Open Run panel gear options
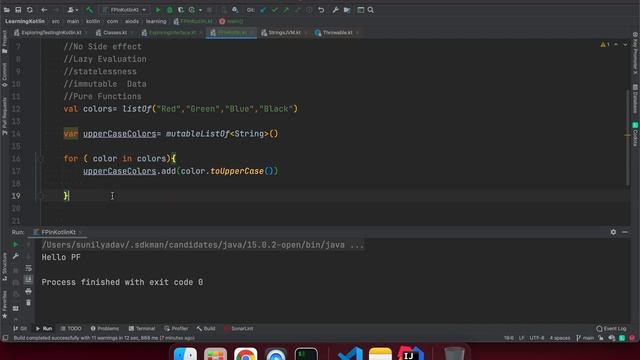Viewport: 640px width, 360px height. [613, 232]
